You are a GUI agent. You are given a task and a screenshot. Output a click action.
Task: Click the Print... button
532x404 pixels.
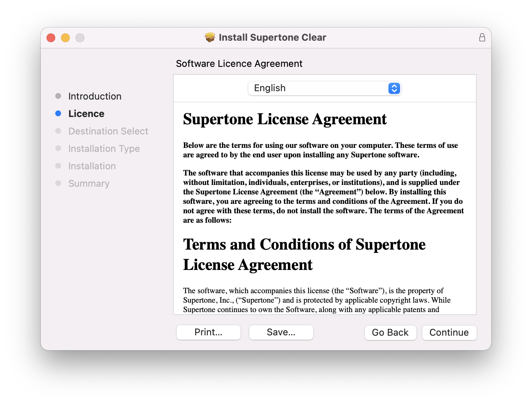point(209,332)
